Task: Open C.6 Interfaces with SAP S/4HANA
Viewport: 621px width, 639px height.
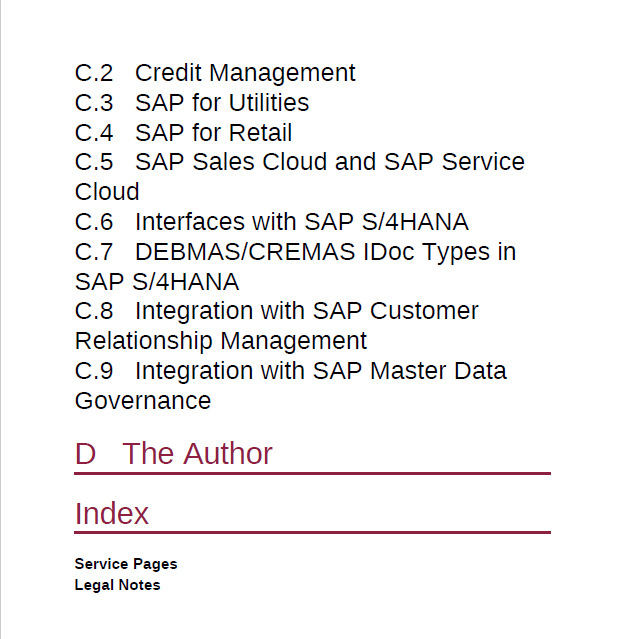Action: click(271, 222)
